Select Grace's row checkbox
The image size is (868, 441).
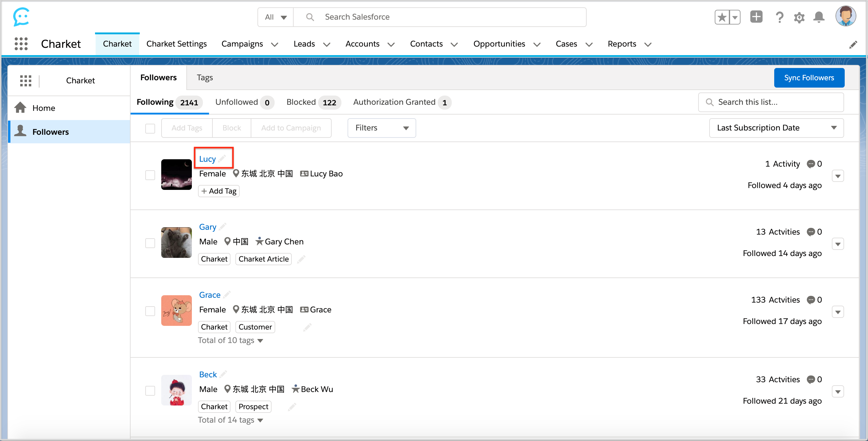tap(150, 311)
